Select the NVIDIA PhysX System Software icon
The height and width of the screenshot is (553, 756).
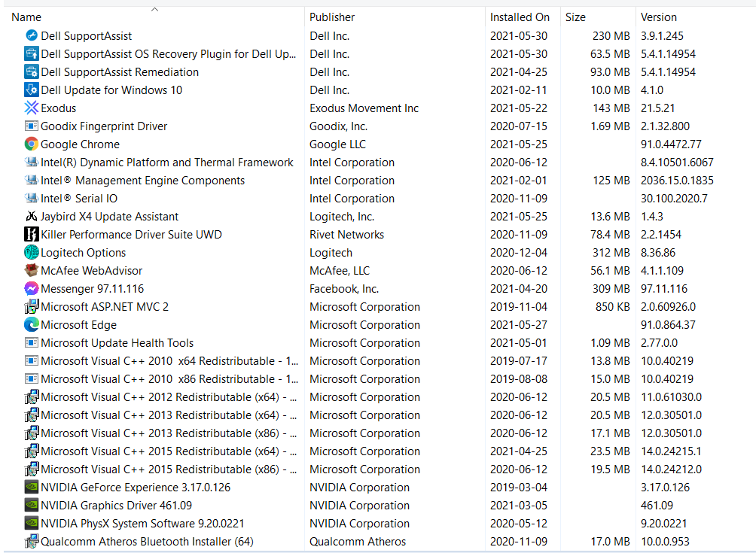pos(32,524)
